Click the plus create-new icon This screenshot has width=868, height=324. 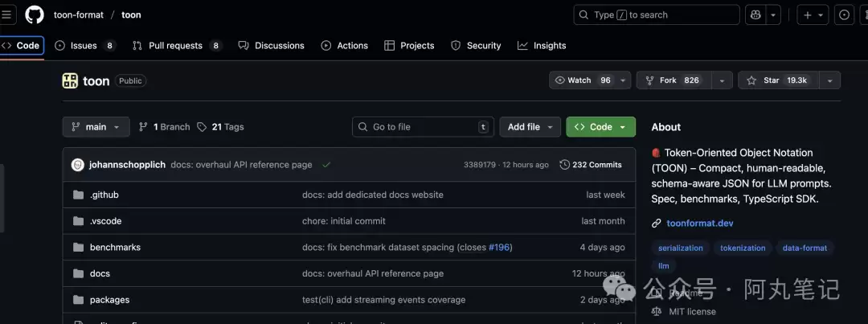808,14
